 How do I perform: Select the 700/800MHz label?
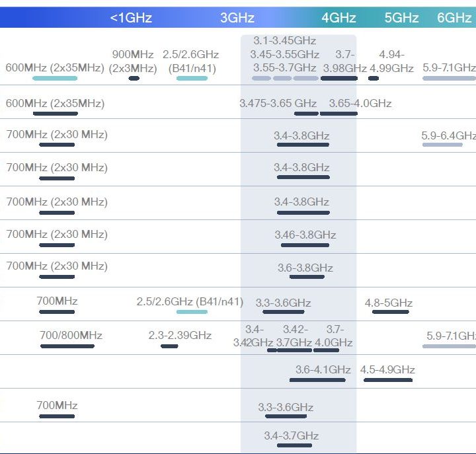click(x=71, y=335)
